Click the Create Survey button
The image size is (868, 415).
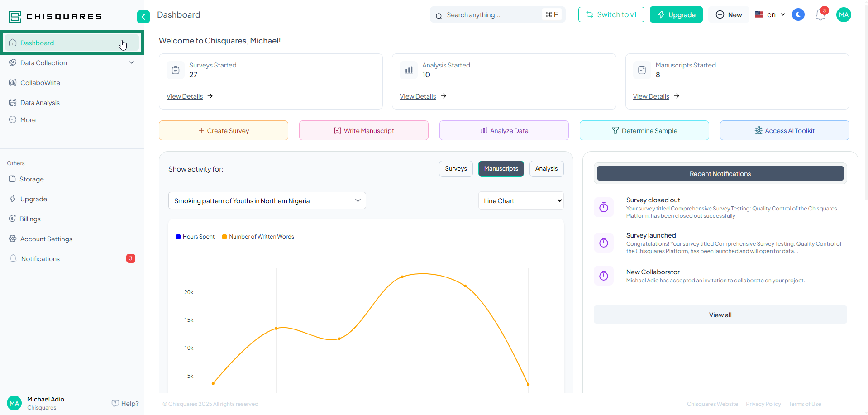pos(223,131)
